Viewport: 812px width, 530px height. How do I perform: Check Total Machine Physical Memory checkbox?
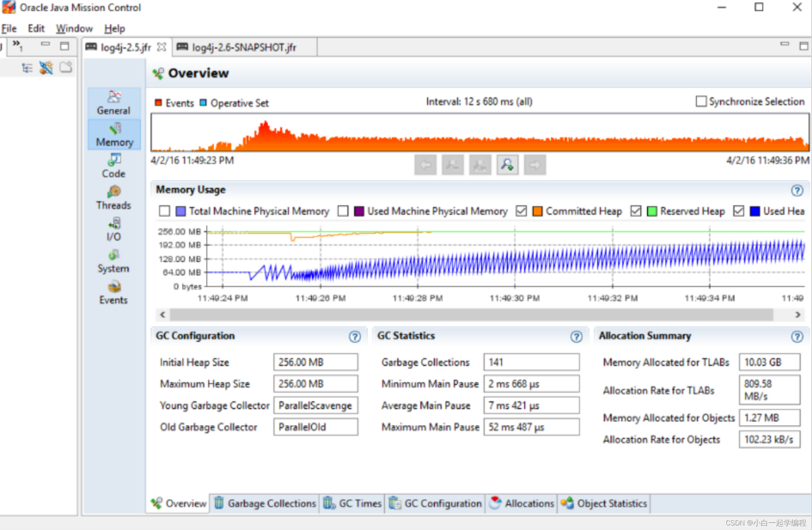coord(164,211)
